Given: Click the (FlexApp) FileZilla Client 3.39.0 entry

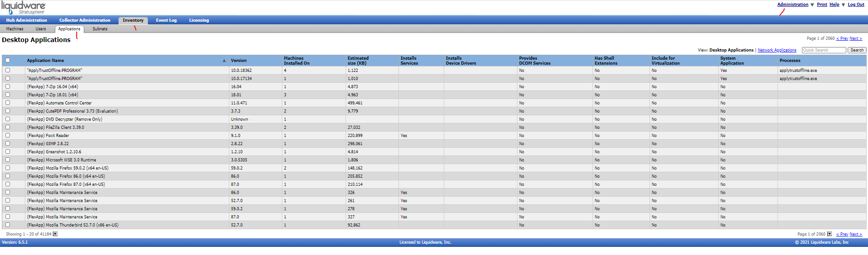Looking at the screenshot, I should coord(56,127).
